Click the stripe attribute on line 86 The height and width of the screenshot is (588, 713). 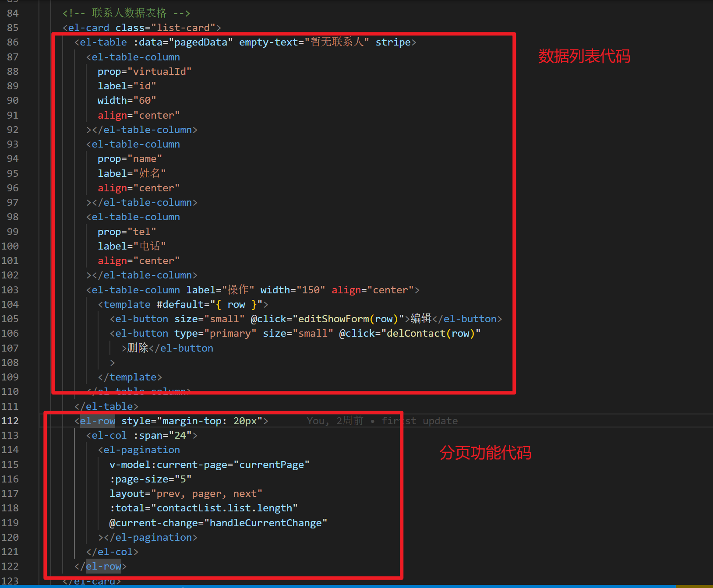click(x=393, y=42)
